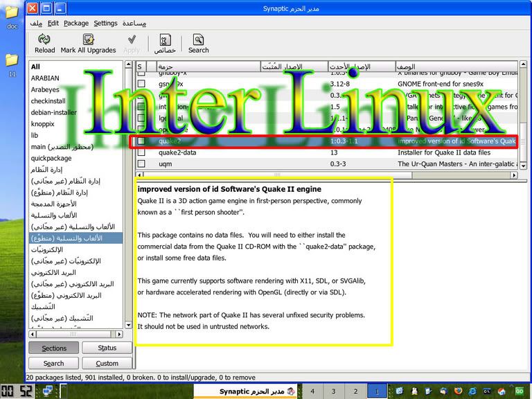Select 'quickpackage' section
This screenshot has height=399, width=532.
76,158
